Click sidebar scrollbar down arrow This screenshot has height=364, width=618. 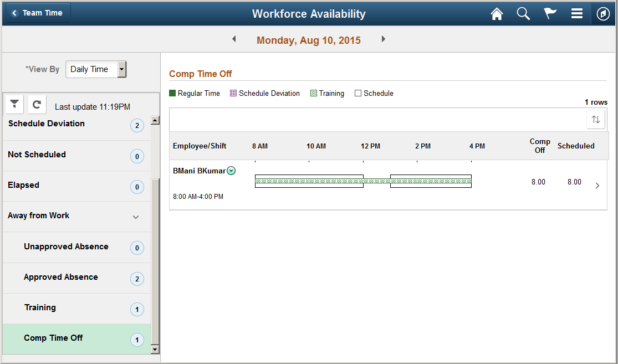coord(155,349)
